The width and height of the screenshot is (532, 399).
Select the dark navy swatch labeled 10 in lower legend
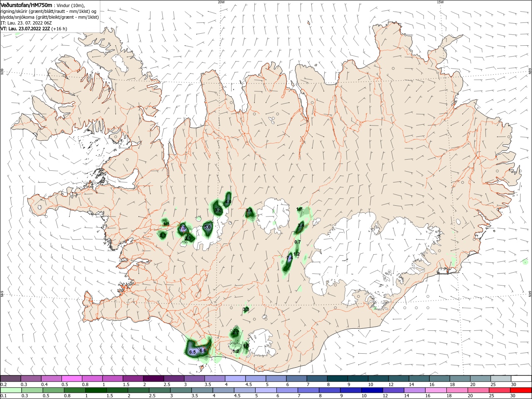[372, 390]
